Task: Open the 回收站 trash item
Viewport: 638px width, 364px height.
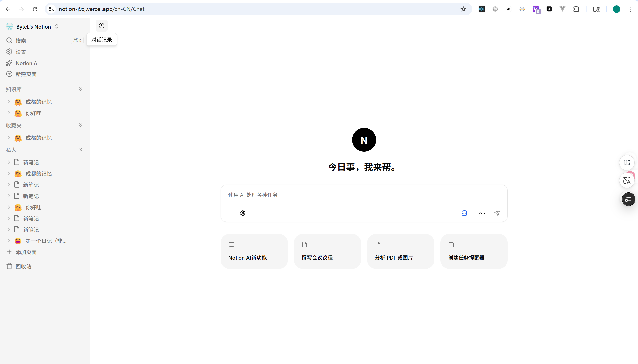Action: click(x=24, y=266)
